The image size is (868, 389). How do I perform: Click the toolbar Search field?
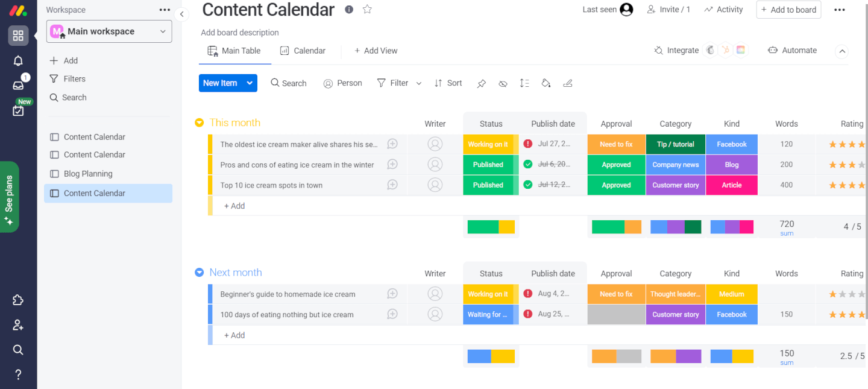click(288, 83)
